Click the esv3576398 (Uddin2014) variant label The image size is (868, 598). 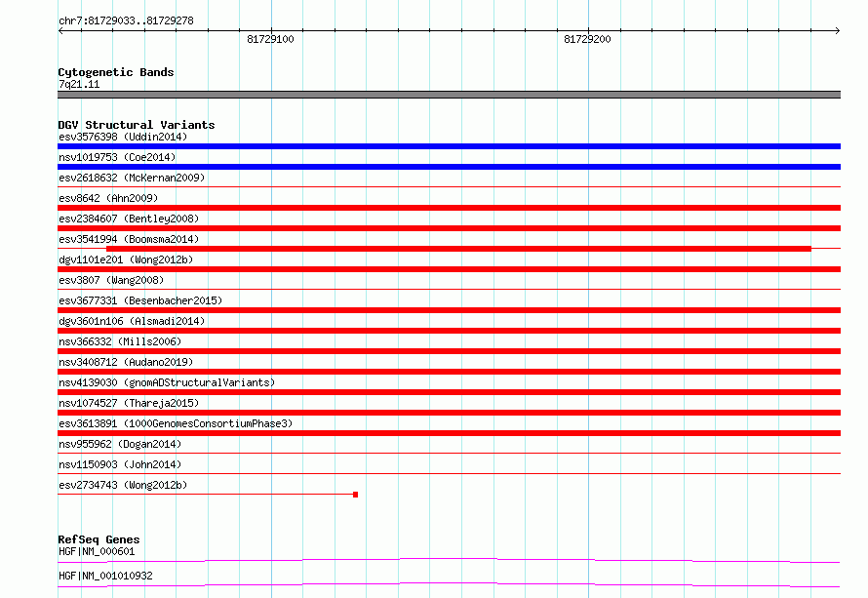(123, 137)
